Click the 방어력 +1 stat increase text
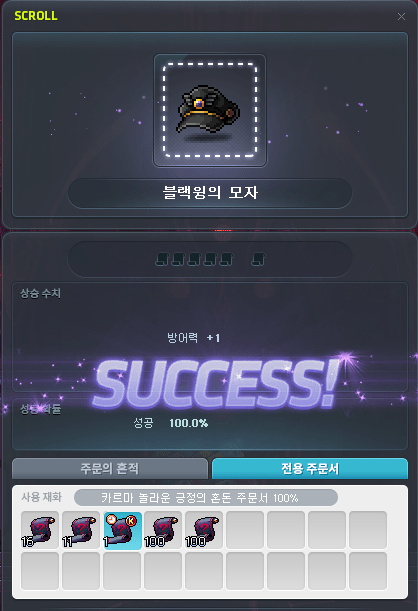Screen dimensions: 418x611 194,337
